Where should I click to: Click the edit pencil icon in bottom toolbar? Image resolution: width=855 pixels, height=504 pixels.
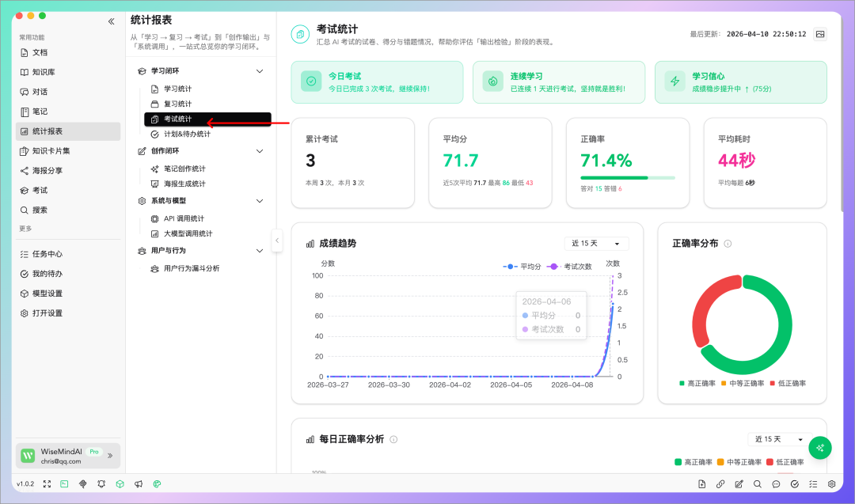pyautogui.click(x=739, y=484)
